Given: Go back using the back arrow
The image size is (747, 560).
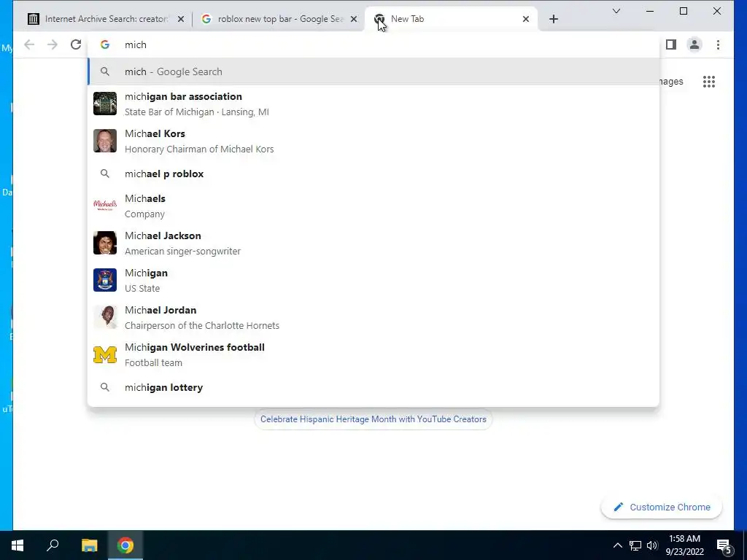Looking at the screenshot, I should (29, 44).
